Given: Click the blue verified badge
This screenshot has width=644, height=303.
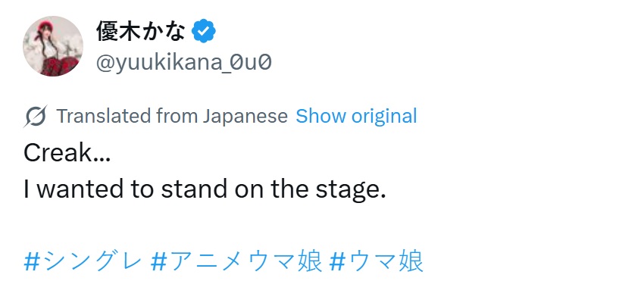Looking at the screenshot, I should point(204,31).
